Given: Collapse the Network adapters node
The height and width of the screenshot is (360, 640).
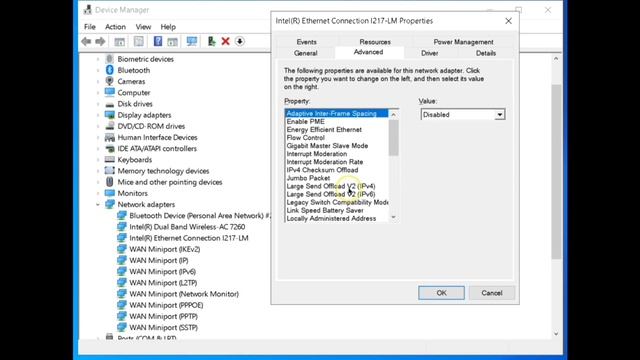Looking at the screenshot, I should (98, 204).
